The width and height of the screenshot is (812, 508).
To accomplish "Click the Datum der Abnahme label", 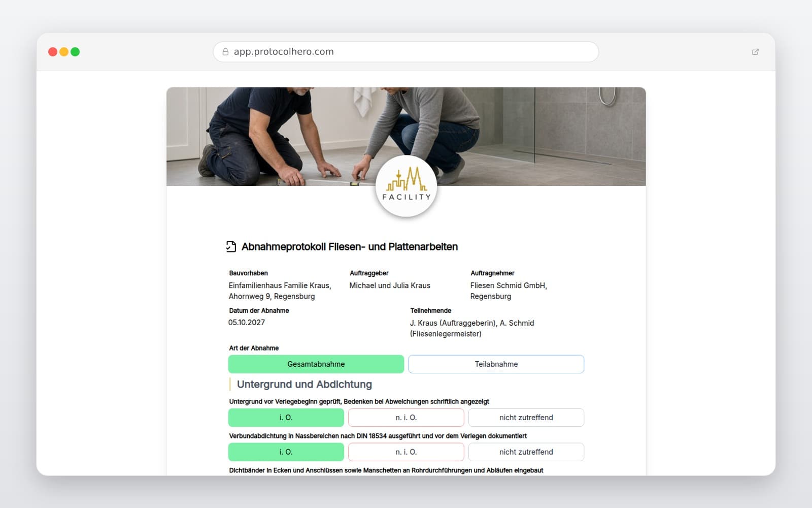I will [259, 310].
